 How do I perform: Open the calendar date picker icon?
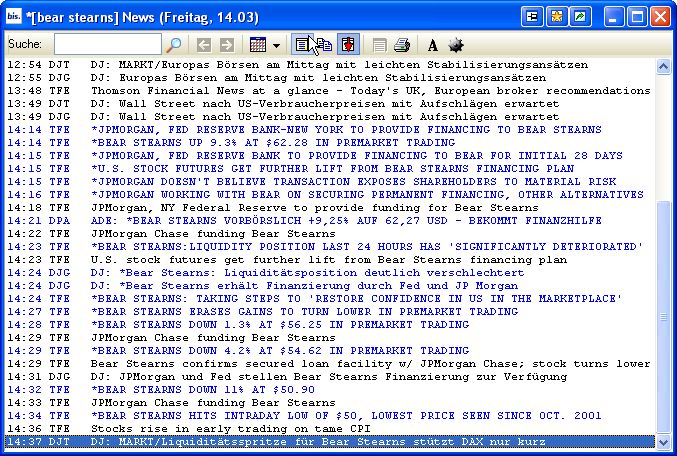coord(258,44)
